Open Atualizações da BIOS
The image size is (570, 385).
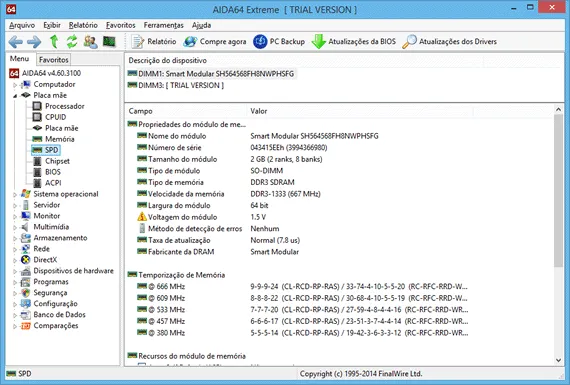354,41
